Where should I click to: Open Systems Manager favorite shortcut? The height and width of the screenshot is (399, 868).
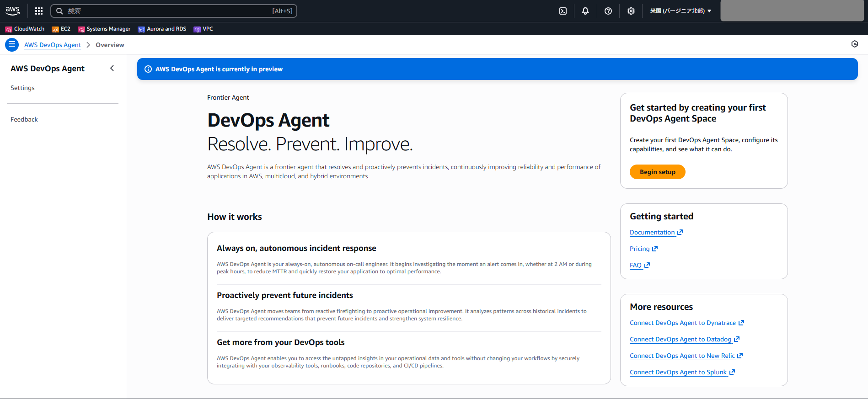point(104,29)
